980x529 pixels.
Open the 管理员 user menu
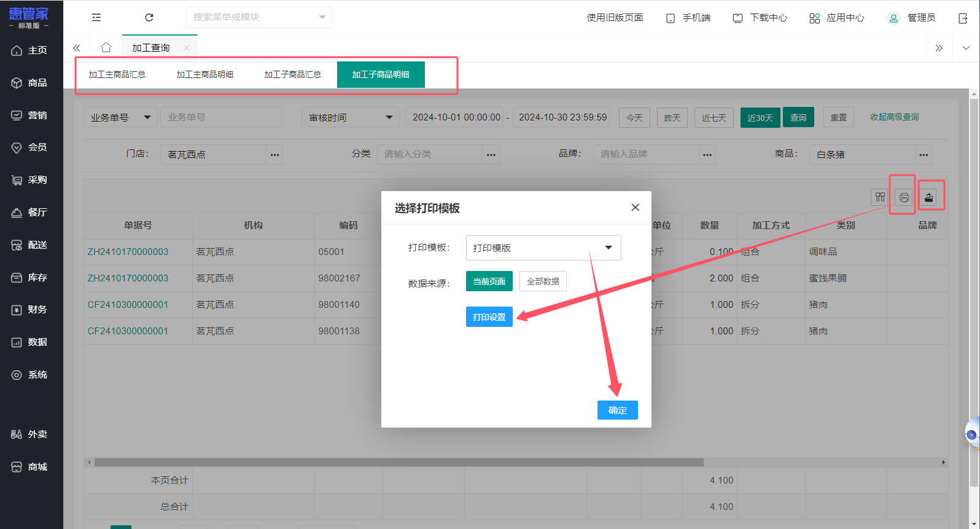pos(912,18)
